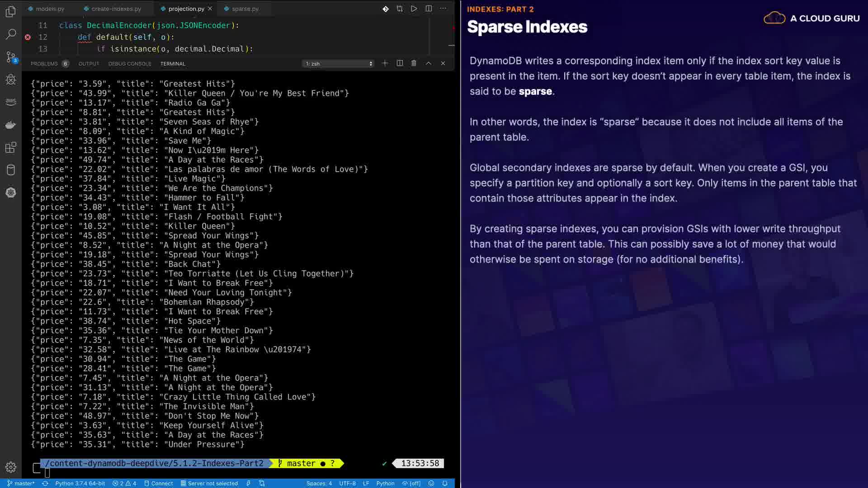Open the Extensions marketplace view
Image resolution: width=868 pixels, height=488 pixels.
pos(11,147)
